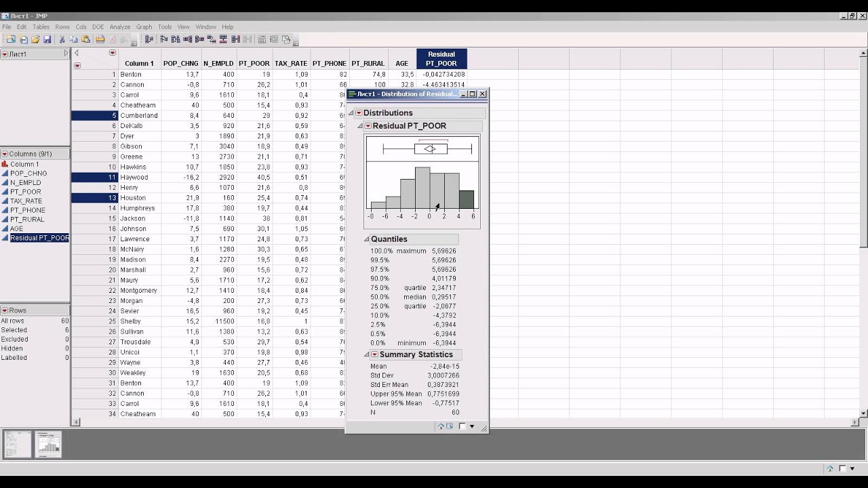
Task: Click the New Data Table toolbar icon
Action: [12, 39]
